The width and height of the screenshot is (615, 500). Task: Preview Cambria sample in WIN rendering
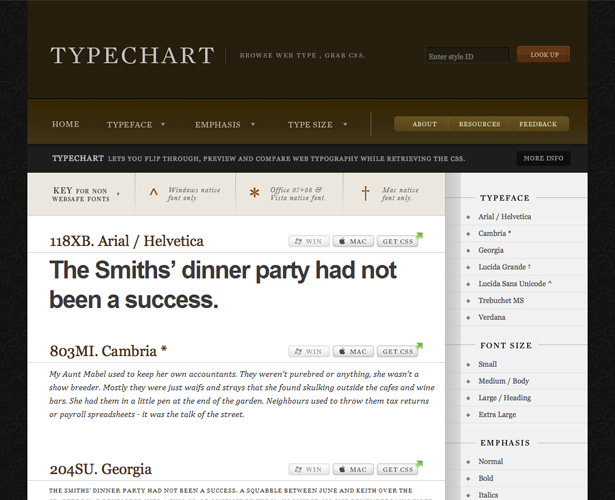coord(309,351)
